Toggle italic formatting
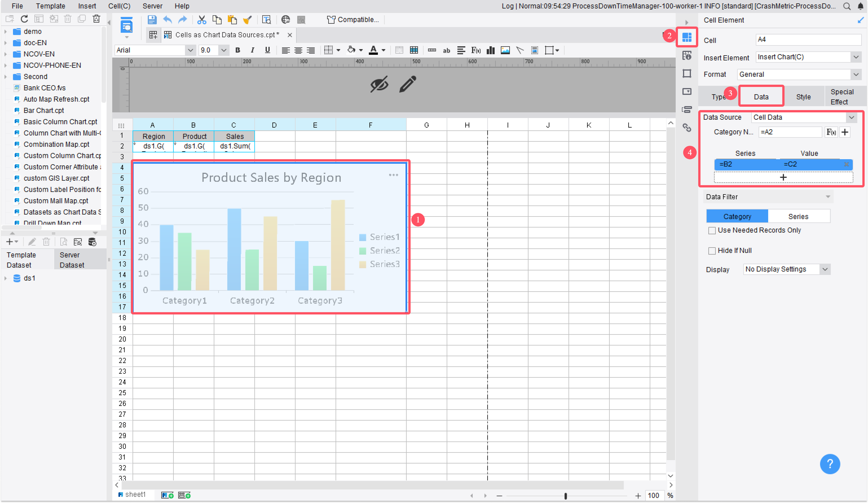This screenshot has height=503, width=868. pos(252,50)
